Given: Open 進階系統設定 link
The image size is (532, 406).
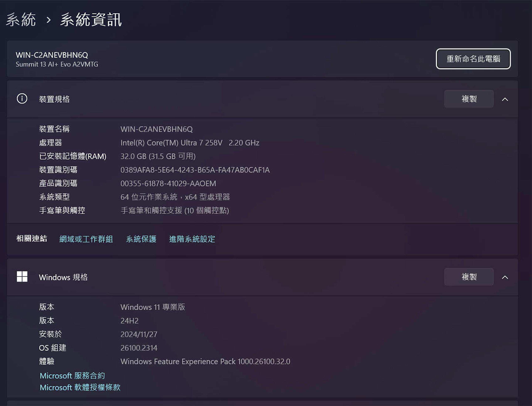Looking at the screenshot, I should click(192, 239).
